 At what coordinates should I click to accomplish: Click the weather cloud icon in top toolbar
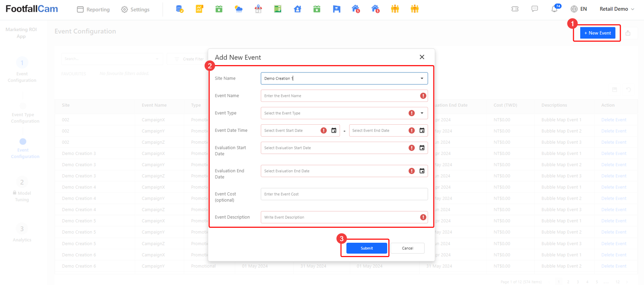click(x=239, y=9)
